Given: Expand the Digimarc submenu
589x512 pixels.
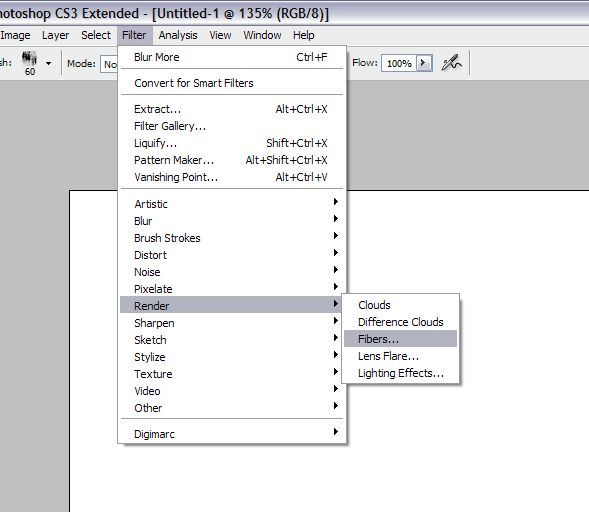Looking at the screenshot, I should pos(231,434).
